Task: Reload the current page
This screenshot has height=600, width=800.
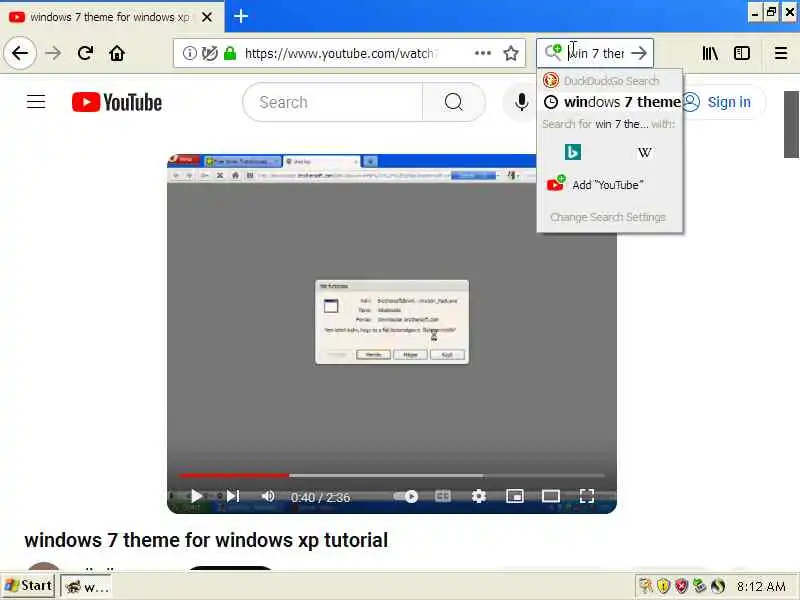Action: pyautogui.click(x=85, y=53)
